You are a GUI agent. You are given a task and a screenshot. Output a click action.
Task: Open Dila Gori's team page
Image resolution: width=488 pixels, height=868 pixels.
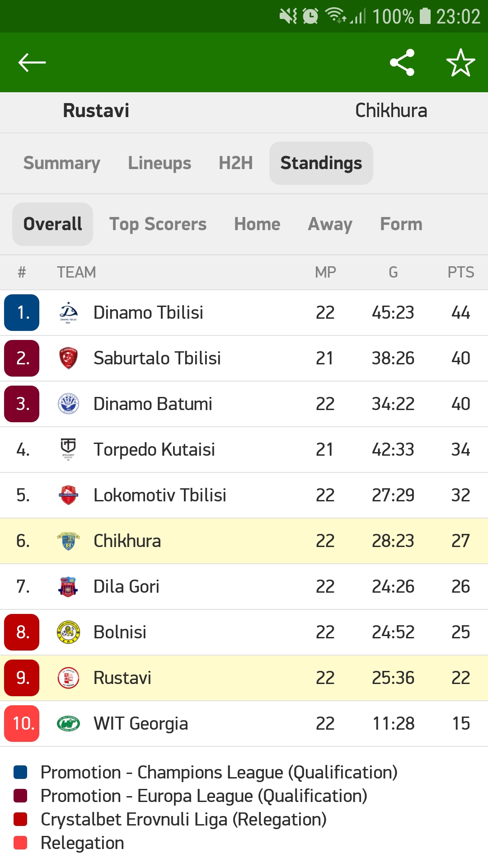point(126,586)
